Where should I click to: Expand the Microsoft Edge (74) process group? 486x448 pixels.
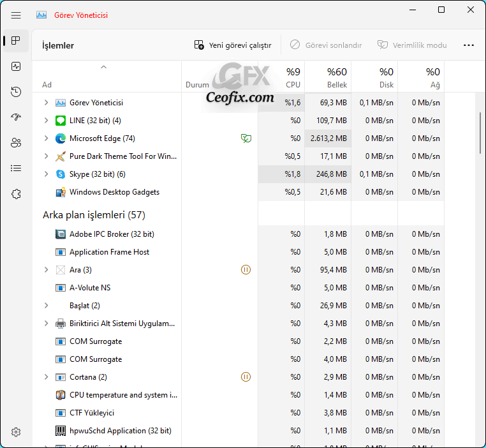pyautogui.click(x=46, y=138)
